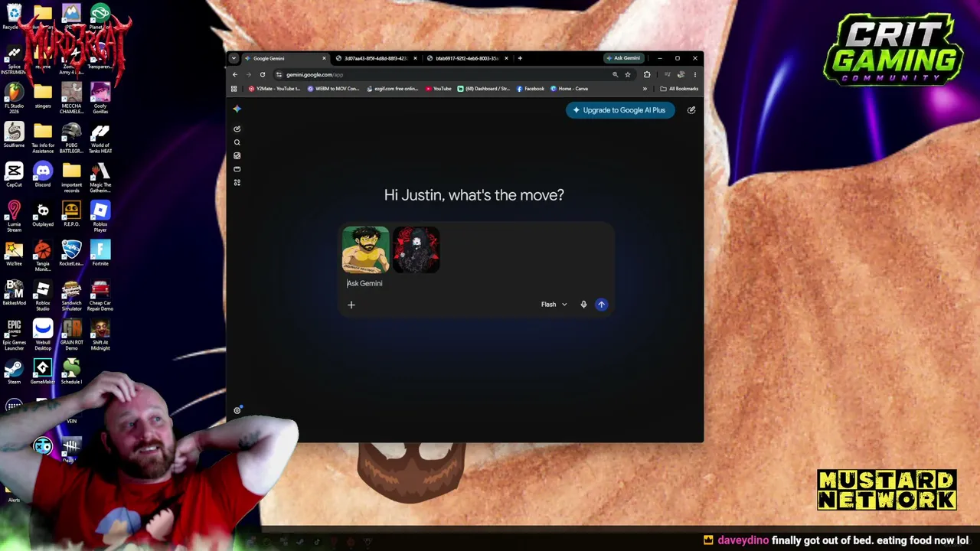Open the Facebook bookmark
The height and width of the screenshot is (551, 980).
pyautogui.click(x=530, y=89)
